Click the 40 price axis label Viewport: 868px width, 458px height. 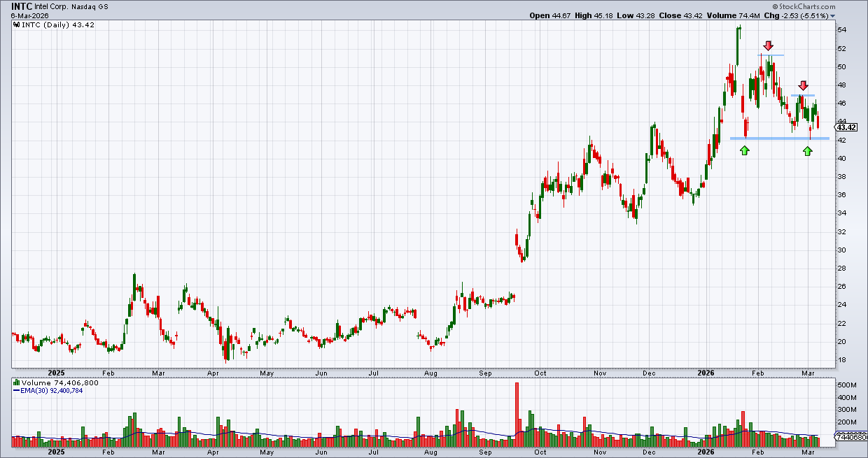click(843, 159)
